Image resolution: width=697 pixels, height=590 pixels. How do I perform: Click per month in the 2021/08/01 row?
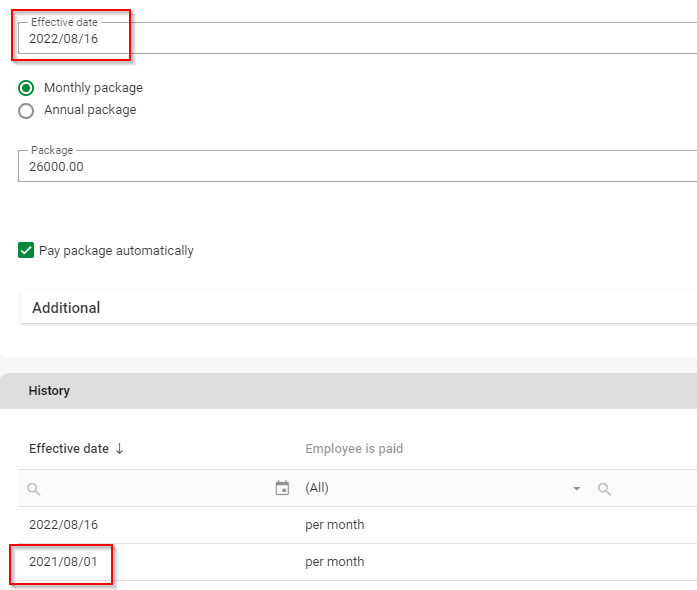pyautogui.click(x=335, y=562)
